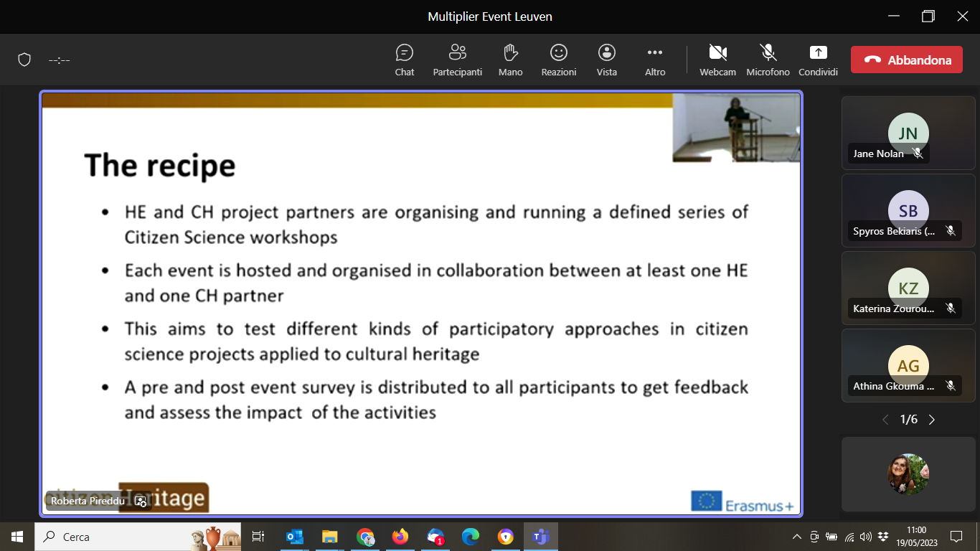Click the meeting security shield icon
The width and height of the screenshot is (980, 551).
[24, 60]
